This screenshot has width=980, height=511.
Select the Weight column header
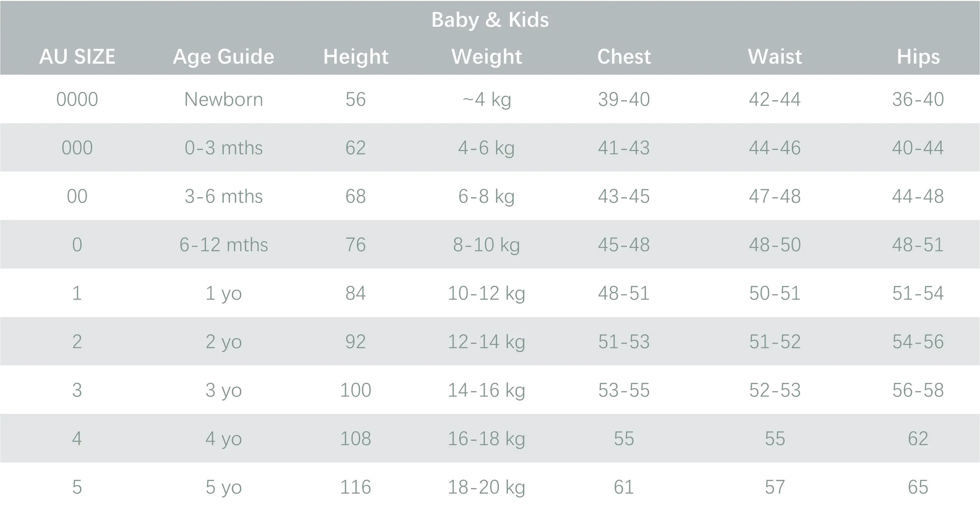pos(487,57)
